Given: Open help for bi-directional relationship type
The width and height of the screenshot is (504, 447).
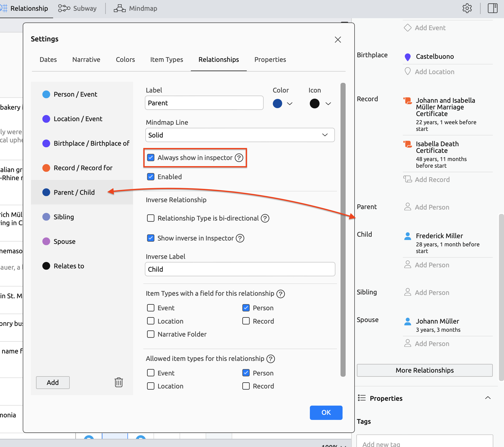Looking at the screenshot, I should pos(265,218).
